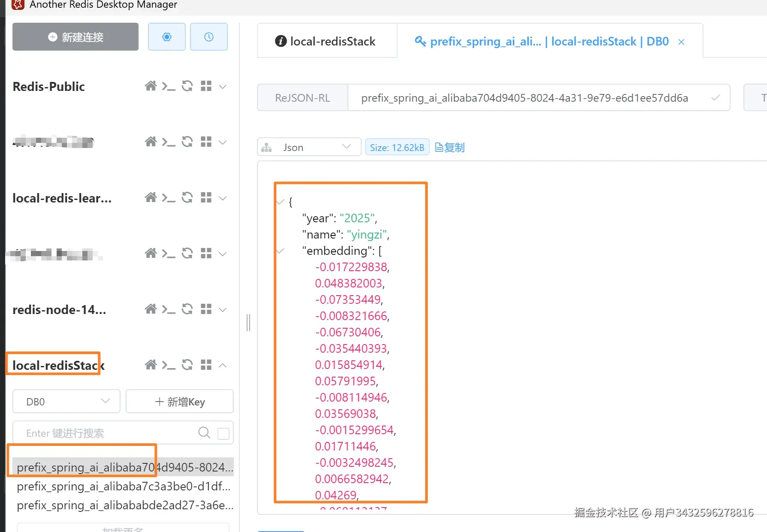This screenshot has height=532, width=767.
Task: Open the settings gear button
Action: [x=166, y=37]
